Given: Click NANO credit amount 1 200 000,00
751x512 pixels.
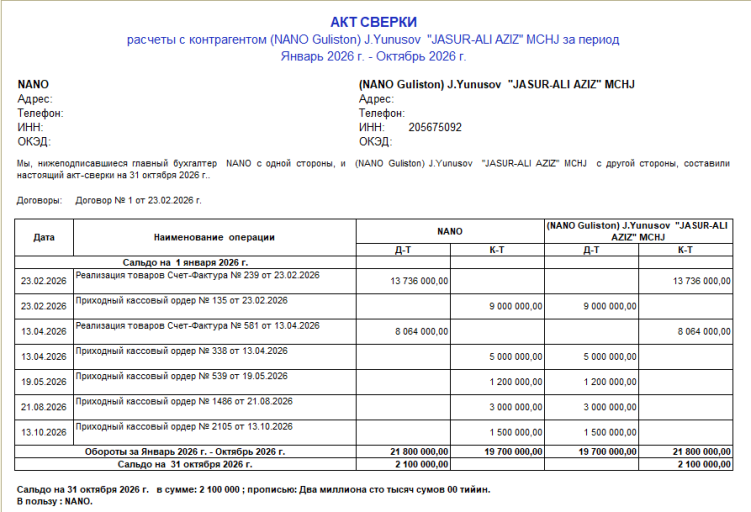Looking at the screenshot, I should 516,382.
